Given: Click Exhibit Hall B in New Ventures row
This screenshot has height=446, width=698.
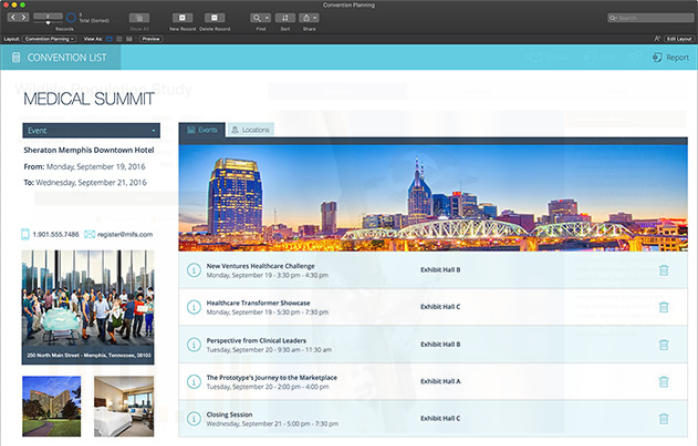Looking at the screenshot, I should [x=440, y=270].
